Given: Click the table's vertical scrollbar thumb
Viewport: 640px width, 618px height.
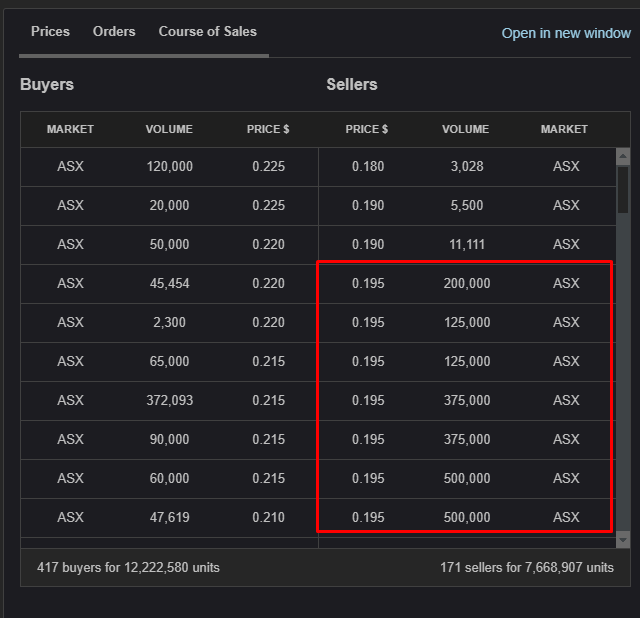Looking at the screenshot, I should pyautogui.click(x=623, y=190).
